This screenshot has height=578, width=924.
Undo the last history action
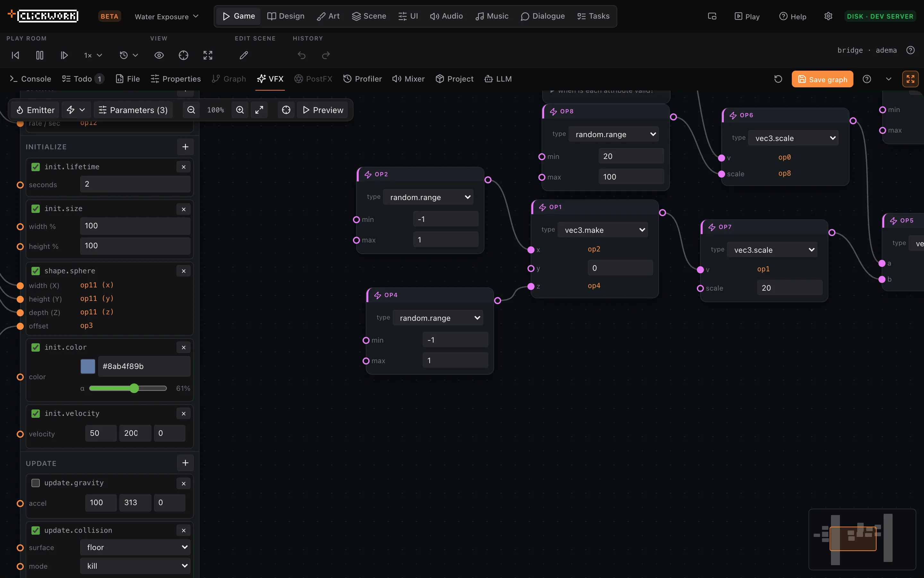click(302, 56)
